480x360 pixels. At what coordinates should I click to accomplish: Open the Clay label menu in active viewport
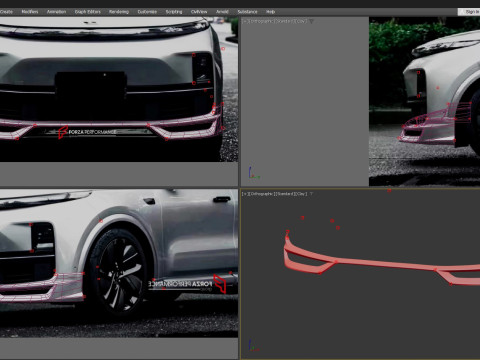click(x=300, y=194)
